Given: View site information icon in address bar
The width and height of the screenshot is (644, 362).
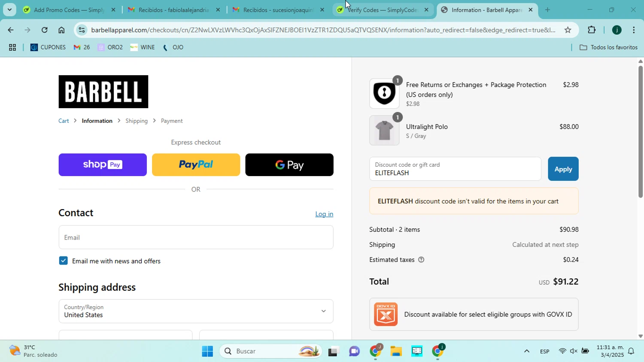Looking at the screenshot, I should click(82, 30).
